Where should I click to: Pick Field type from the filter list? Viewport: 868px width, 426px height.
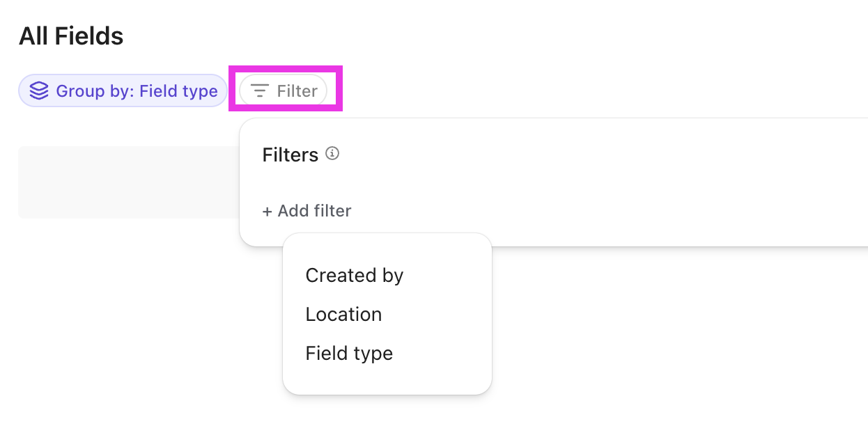point(349,353)
